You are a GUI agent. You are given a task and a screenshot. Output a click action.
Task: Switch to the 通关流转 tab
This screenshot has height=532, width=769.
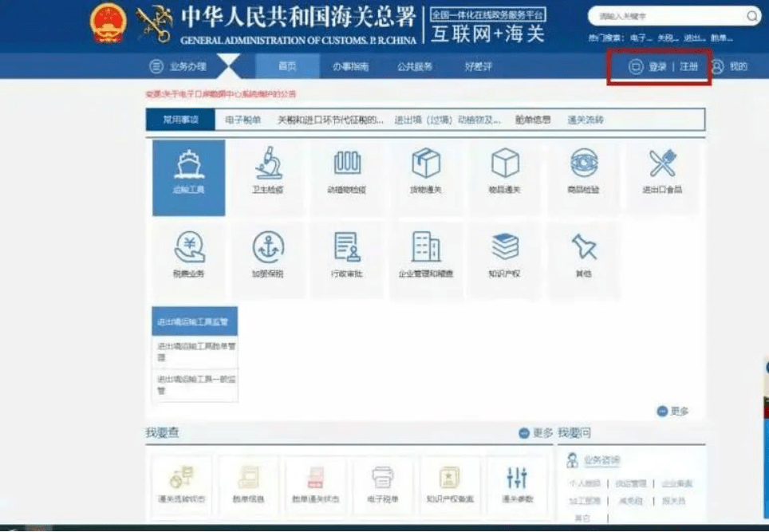tap(586, 120)
